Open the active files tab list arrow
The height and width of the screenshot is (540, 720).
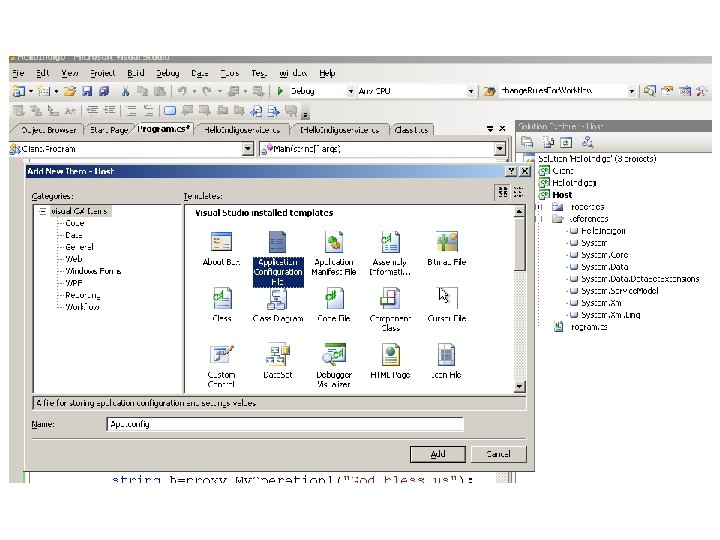(490, 129)
